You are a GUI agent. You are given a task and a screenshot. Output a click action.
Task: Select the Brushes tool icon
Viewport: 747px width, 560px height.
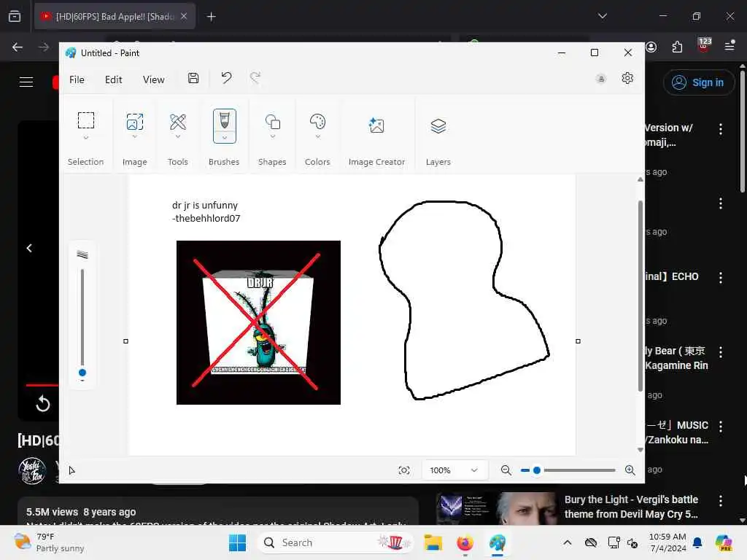click(225, 120)
